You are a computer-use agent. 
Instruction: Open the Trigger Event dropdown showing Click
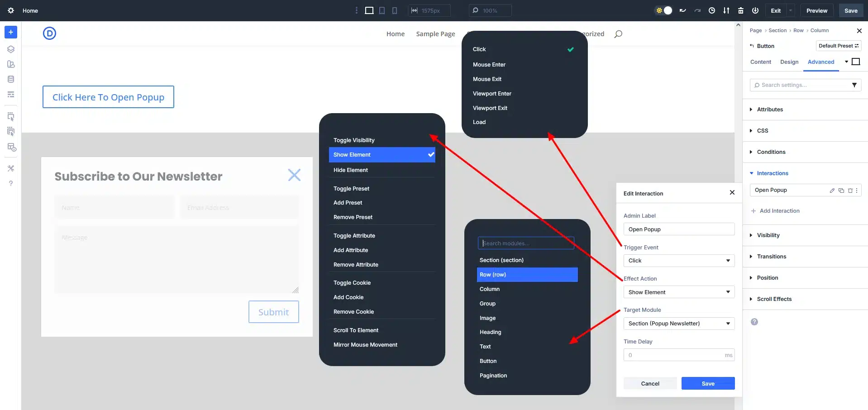point(678,260)
